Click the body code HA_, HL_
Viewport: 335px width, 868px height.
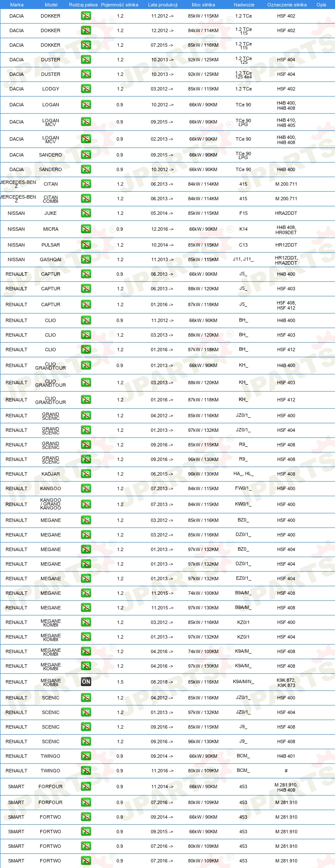[x=243, y=474]
